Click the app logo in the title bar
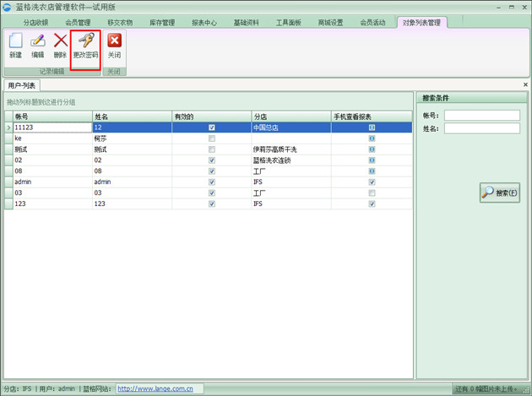This screenshot has width=532, height=396. [x=8, y=7]
